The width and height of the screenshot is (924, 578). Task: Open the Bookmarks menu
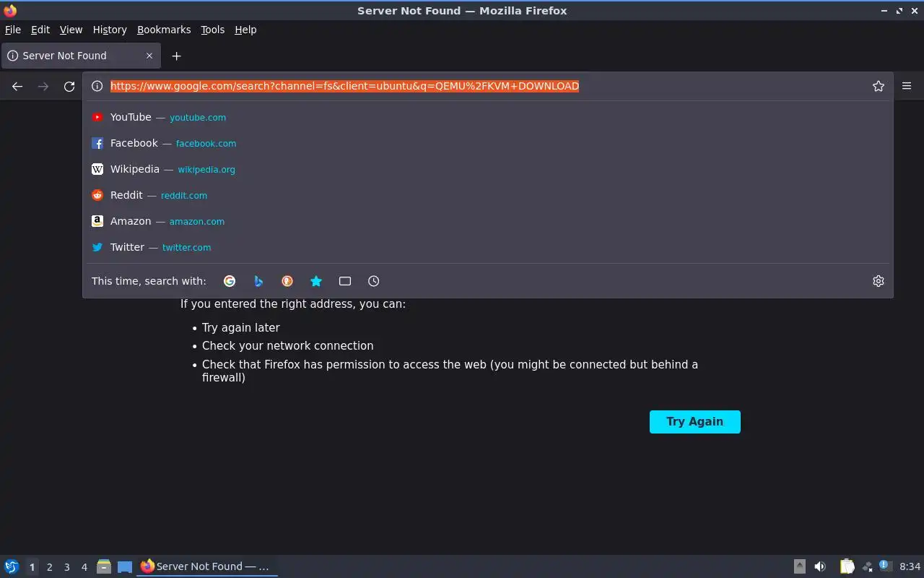pyautogui.click(x=164, y=30)
